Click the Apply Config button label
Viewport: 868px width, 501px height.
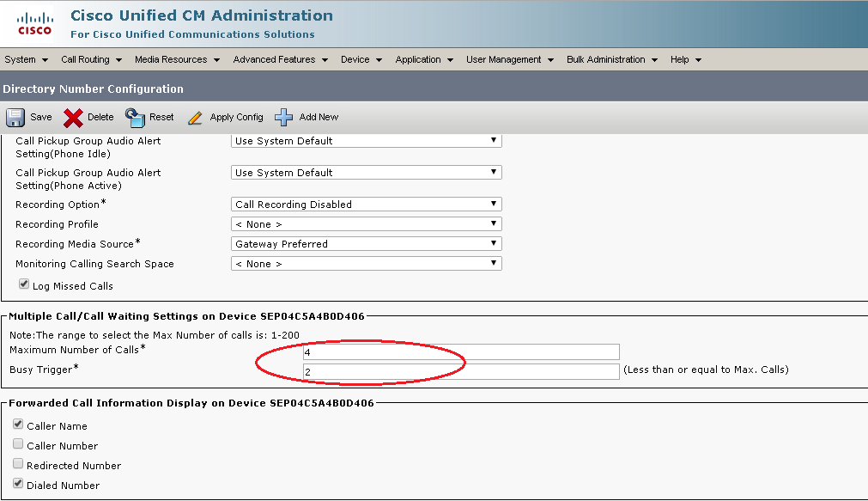point(236,117)
